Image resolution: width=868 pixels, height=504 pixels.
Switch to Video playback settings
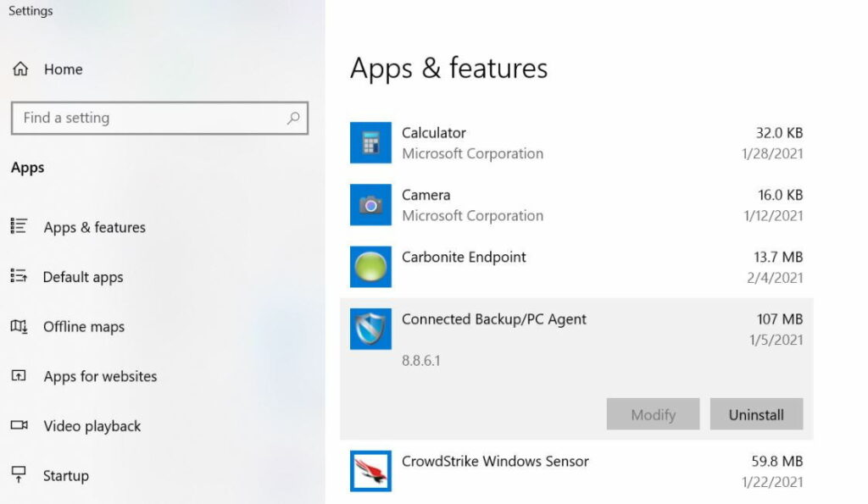coord(91,426)
